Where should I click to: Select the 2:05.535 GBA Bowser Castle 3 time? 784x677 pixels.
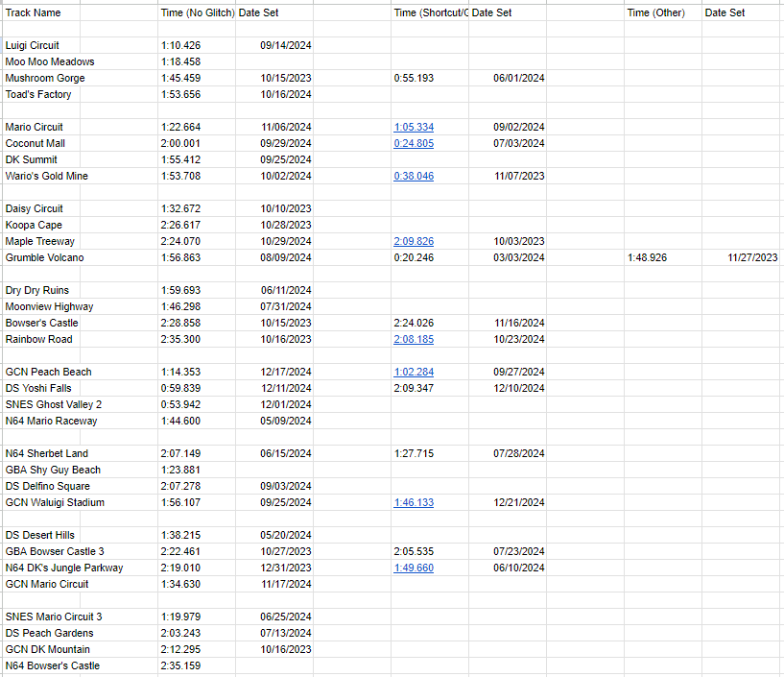click(430, 551)
